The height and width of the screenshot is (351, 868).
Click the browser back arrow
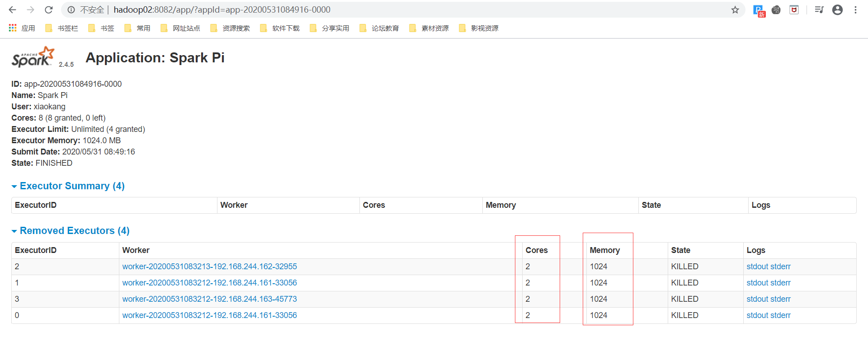pyautogui.click(x=12, y=9)
